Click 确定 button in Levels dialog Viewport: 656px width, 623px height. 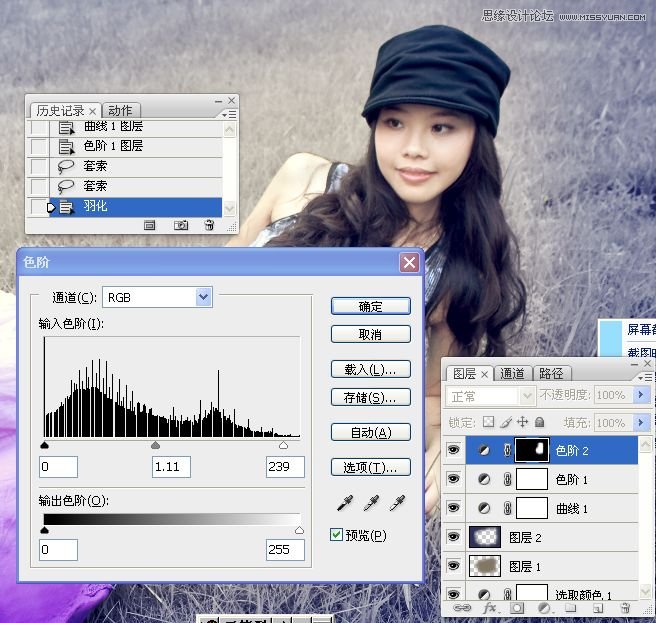point(371,306)
